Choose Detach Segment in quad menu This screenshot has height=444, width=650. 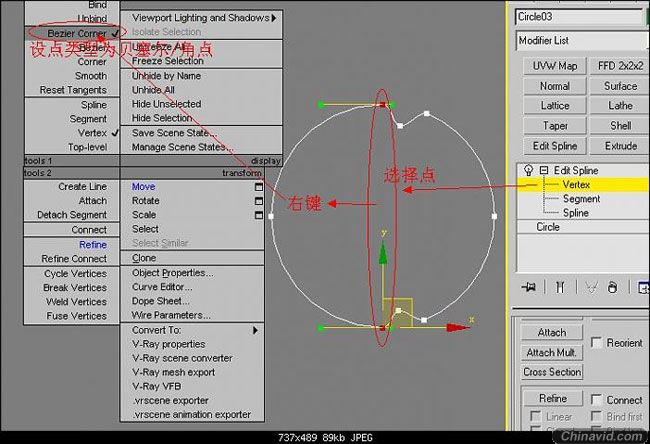72,215
